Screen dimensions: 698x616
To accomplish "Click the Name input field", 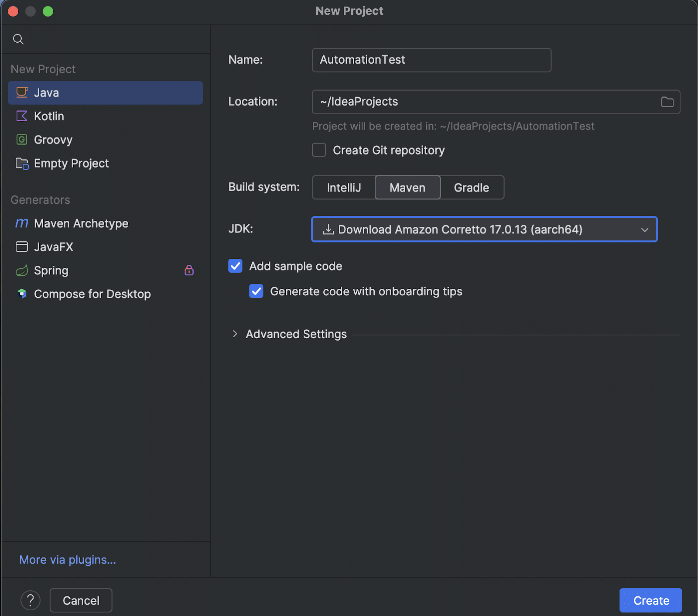I will [431, 60].
